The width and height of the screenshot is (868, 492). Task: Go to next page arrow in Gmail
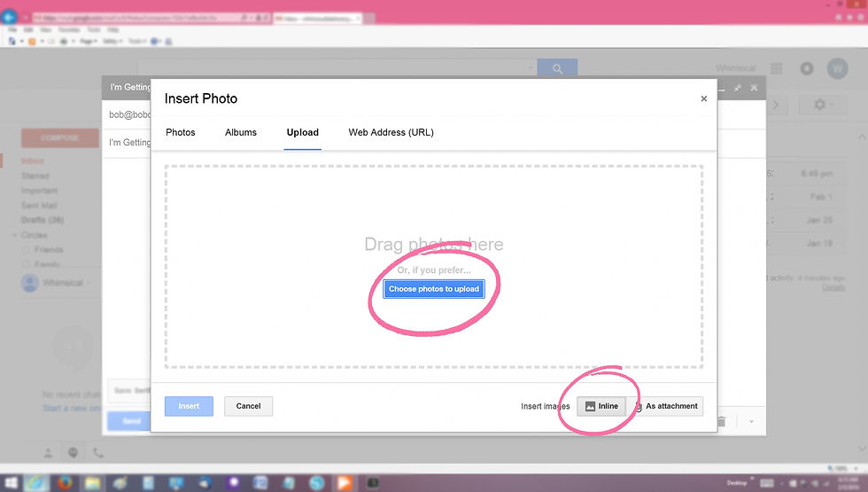coord(776,105)
